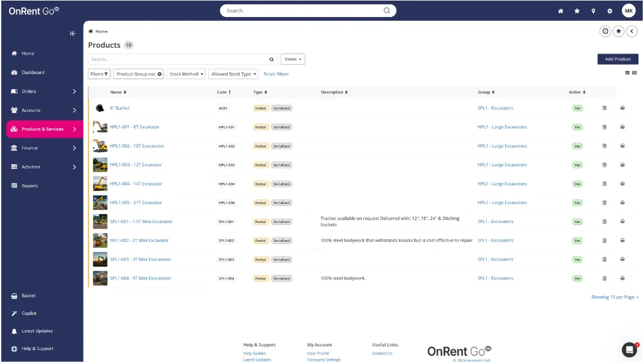Open the Views dropdown

pyautogui.click(x=293, y=59)
